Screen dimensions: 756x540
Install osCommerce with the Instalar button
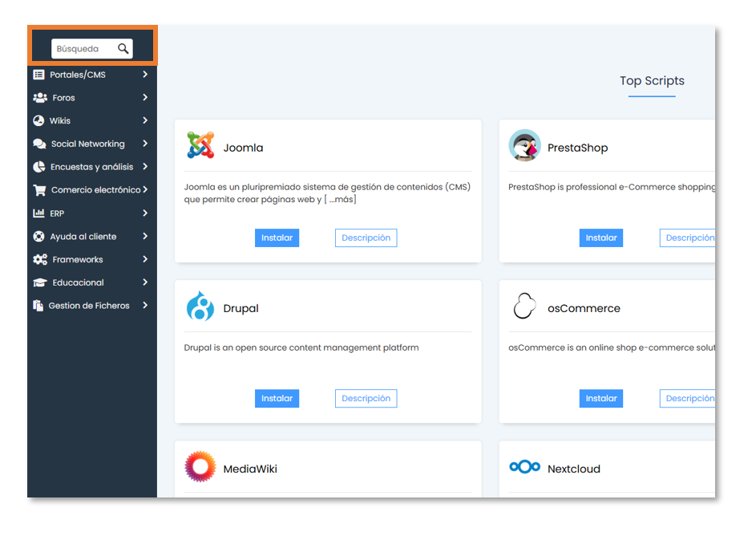(x=601, y=399)
